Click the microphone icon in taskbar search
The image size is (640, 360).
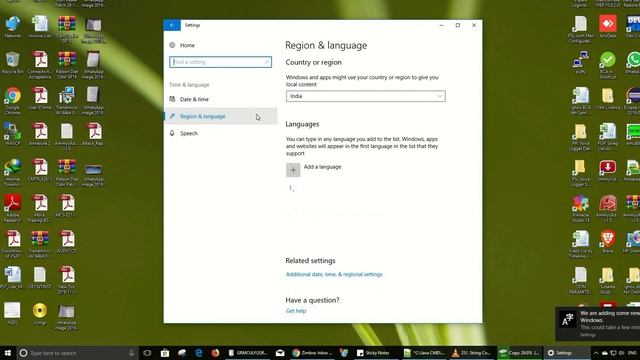132,353
